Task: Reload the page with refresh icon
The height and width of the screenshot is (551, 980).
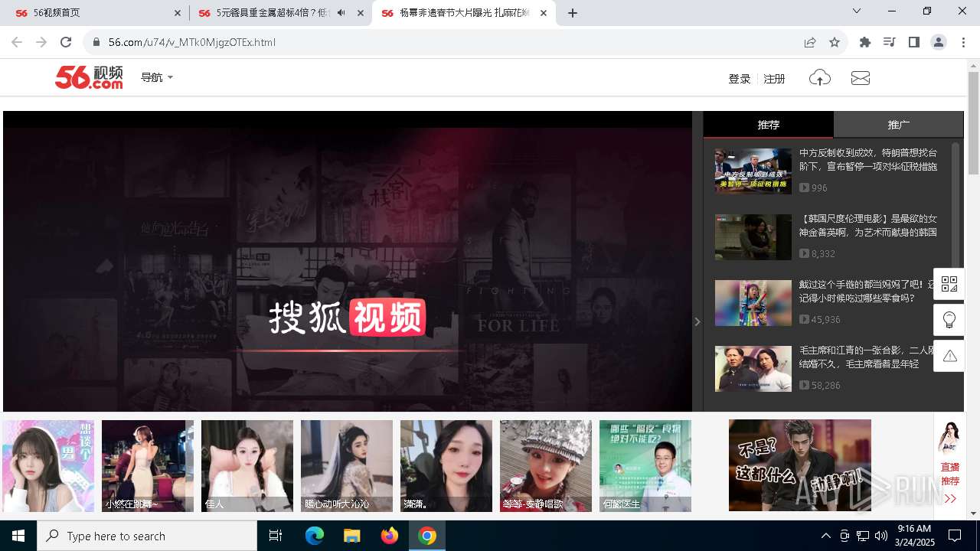Action: 66,42
